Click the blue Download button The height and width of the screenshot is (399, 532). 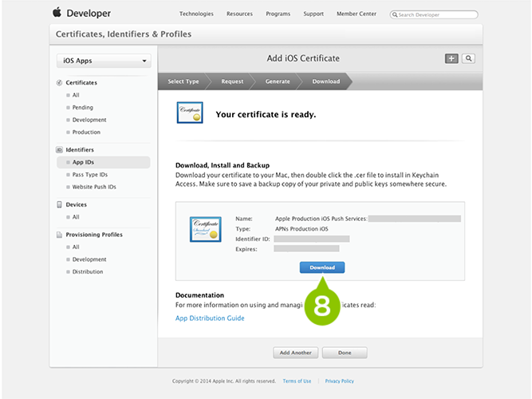click(x=322, y=267)
